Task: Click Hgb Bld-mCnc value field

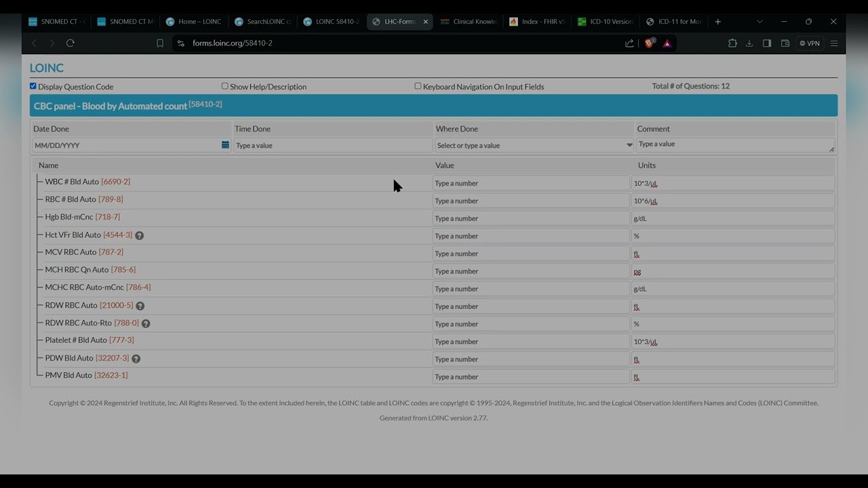Action: (x=531, y=218)
